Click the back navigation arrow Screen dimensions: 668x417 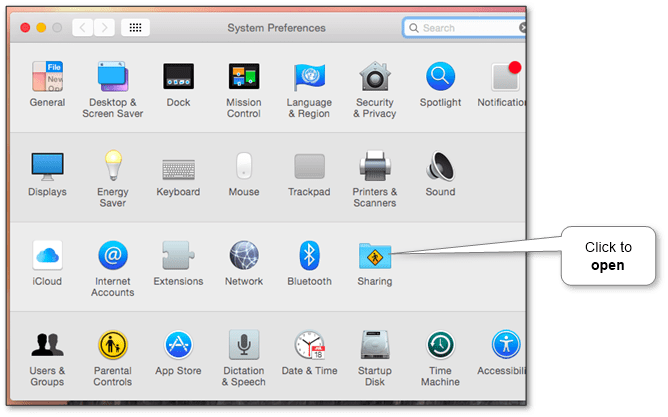tap(83, 28)
